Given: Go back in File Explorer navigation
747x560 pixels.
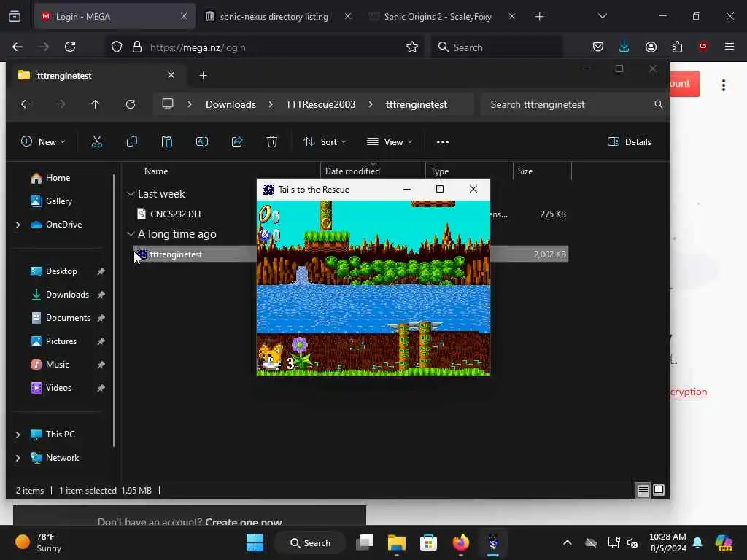Looking at the screenshot, I should point(26,104).
